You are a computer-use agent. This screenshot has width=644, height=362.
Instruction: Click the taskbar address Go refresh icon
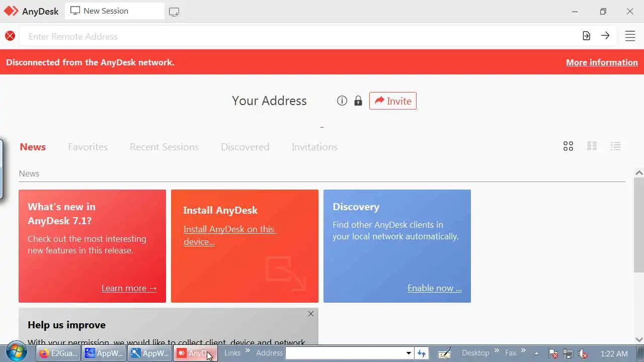(x=422, y=353)
